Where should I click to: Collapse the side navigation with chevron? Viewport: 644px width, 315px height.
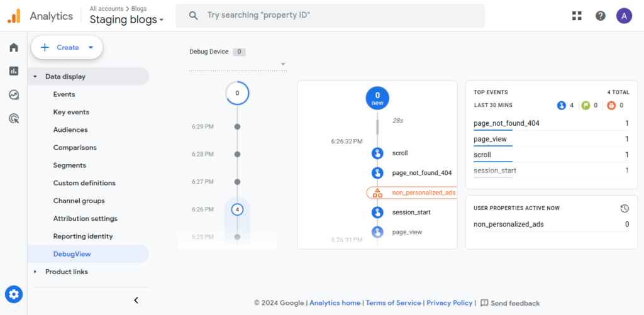(x=136, y=300)
